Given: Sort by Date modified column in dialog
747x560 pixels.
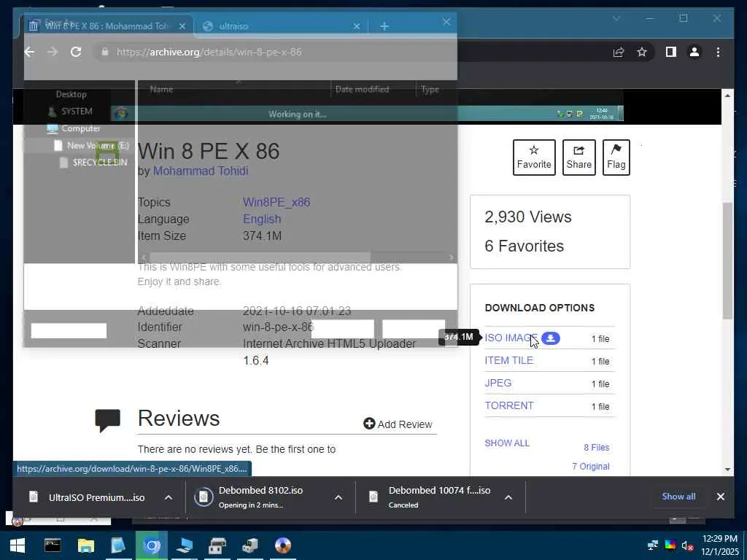Looking at the screenshot, I should click(x=362, y=89).
